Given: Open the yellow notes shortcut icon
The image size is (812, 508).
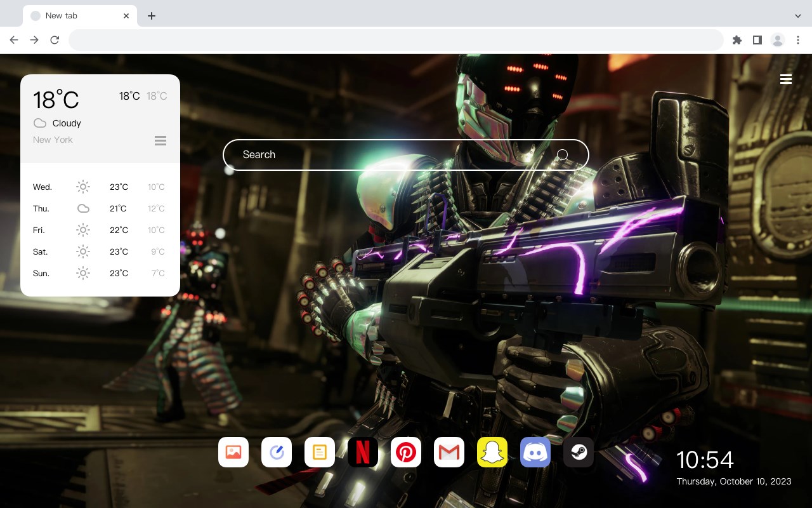Looking at the screenshot, I should coord(320,452).
